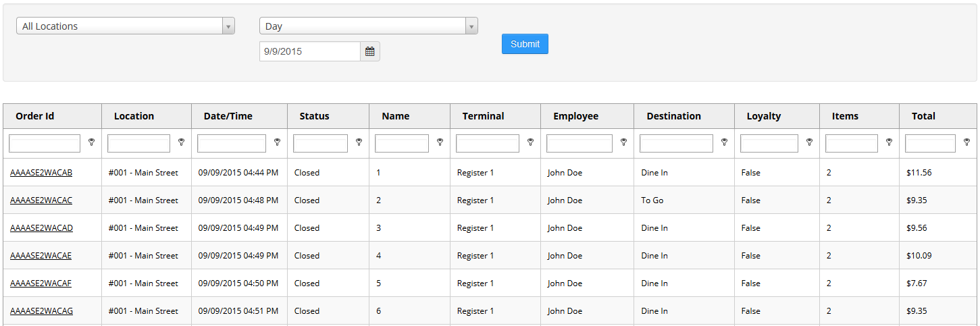The height and width of the screenshot is (326, 980).
Task: Open order AAAASE2WACAG link
Action: [x=41, y=311]
